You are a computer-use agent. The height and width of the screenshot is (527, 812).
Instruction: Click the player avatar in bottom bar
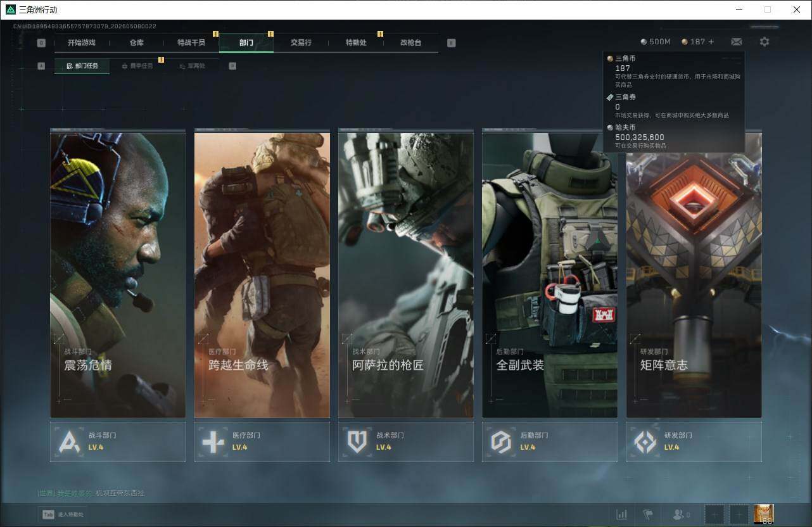coord(763,514)
